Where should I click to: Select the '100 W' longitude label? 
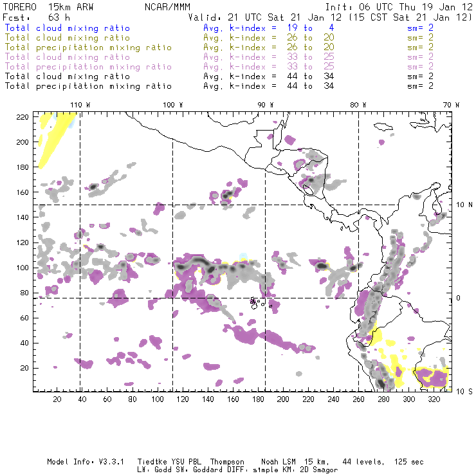click(x=173, y=105)
